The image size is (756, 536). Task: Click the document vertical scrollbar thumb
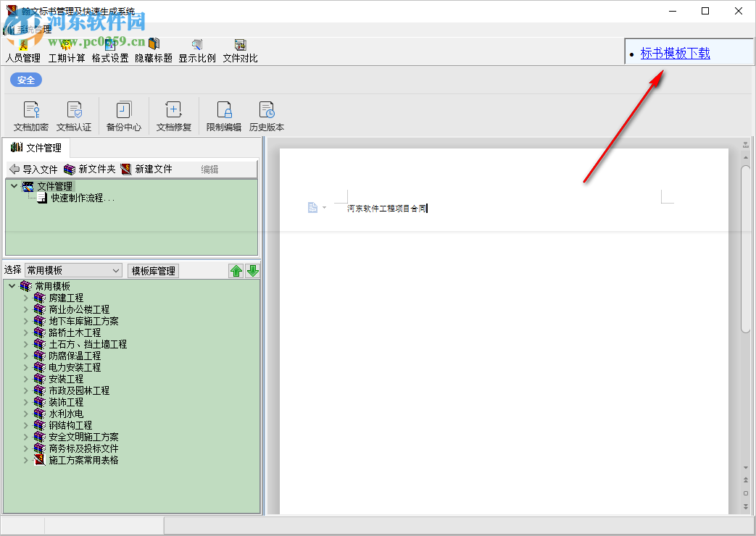(x=745, y=248)
